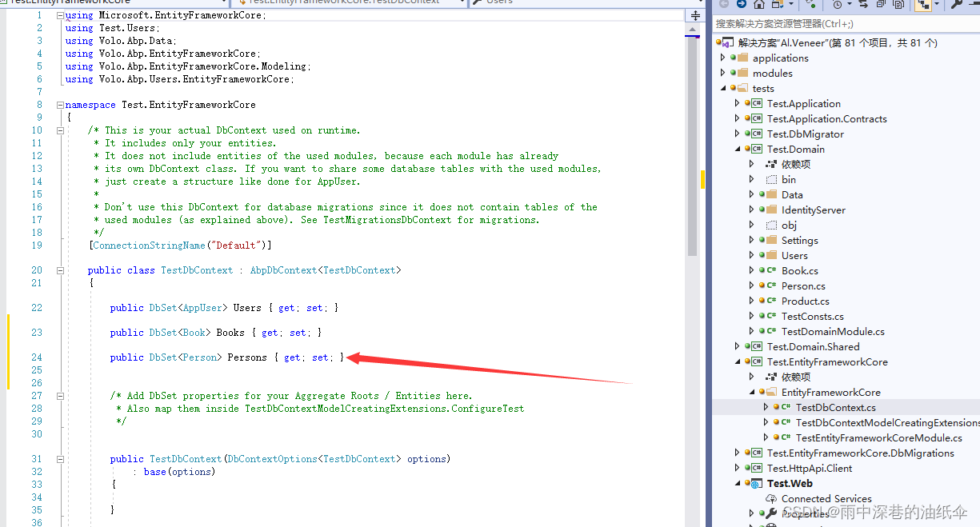This screenshot has width=980, height=527.
Task: Select TestDbContext.cs in Solution Explorer
Action: [836, 407]
